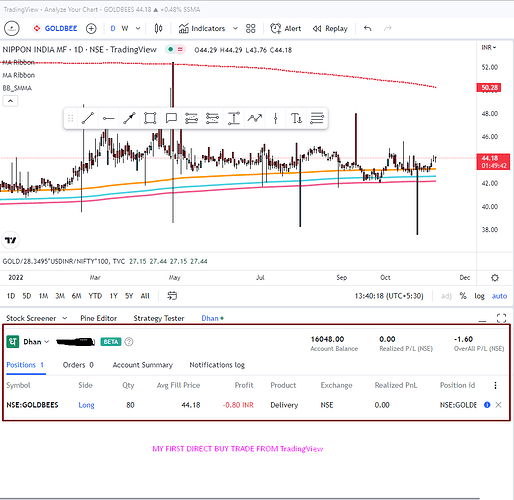Screen dimensions: 514x500
Task: Switch to the Orders tab
Action: click(78, 365)
